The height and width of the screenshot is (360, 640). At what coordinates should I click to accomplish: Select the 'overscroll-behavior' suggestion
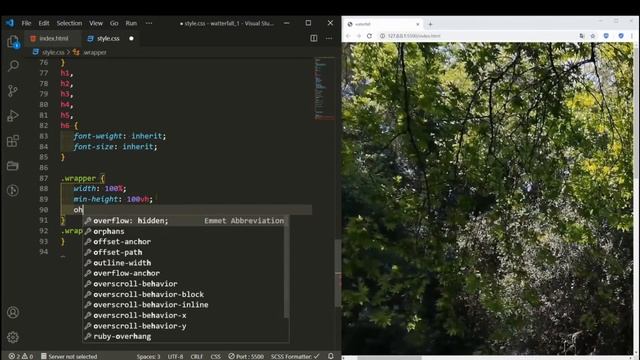pos(184,284)
